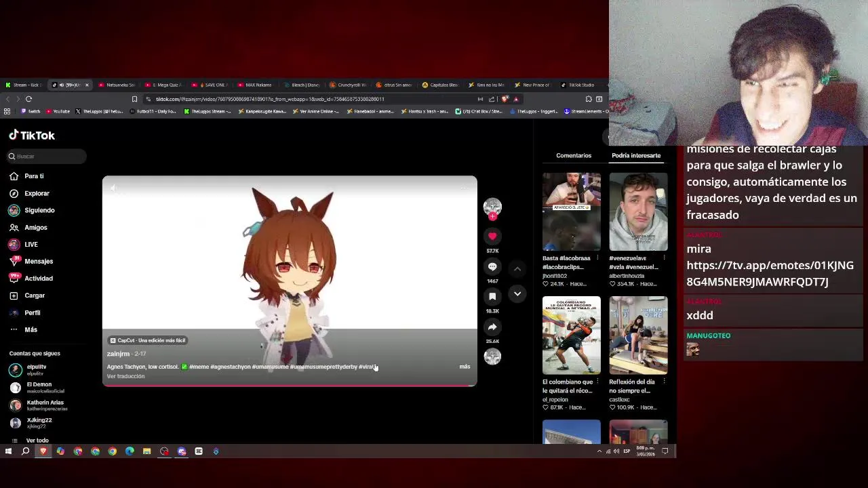Open the Twitch bookmark in bookmarks bar

tap(31, 111)
